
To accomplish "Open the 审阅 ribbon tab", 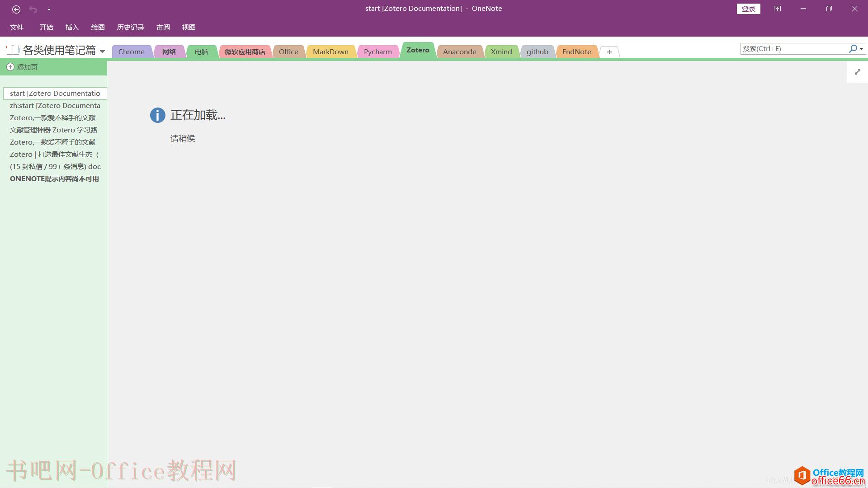I will coord(163,28).
